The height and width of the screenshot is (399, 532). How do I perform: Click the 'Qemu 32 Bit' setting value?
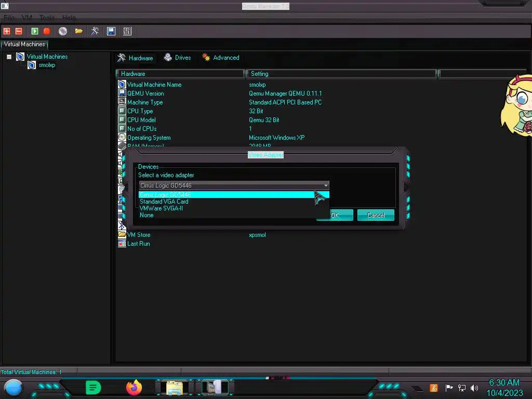264,120
